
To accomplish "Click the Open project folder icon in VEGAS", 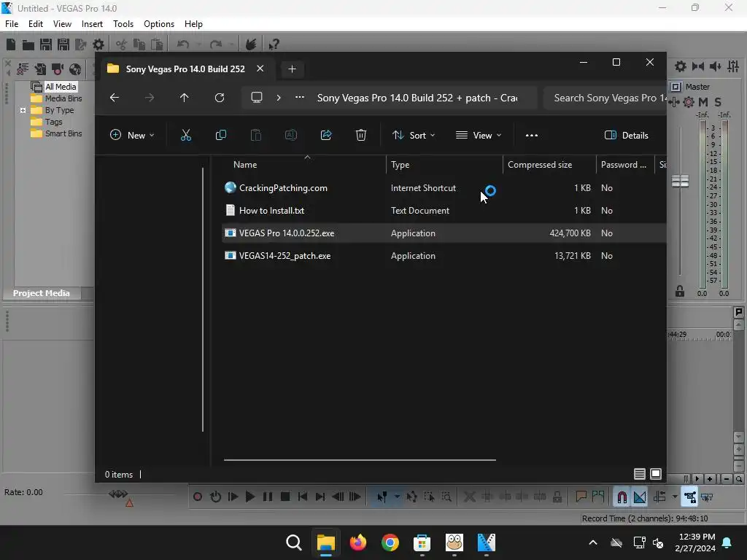I will click(x=28, y=44).
